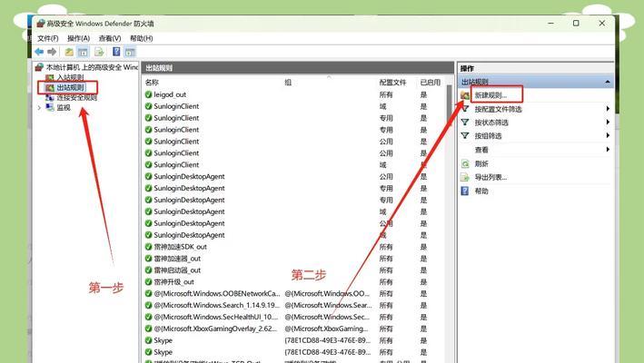The width and height of the screenshot is (644, 363).
Task: Open the 查看 submenu arrow in the actions pane
Action: click(x=608, y=150)
